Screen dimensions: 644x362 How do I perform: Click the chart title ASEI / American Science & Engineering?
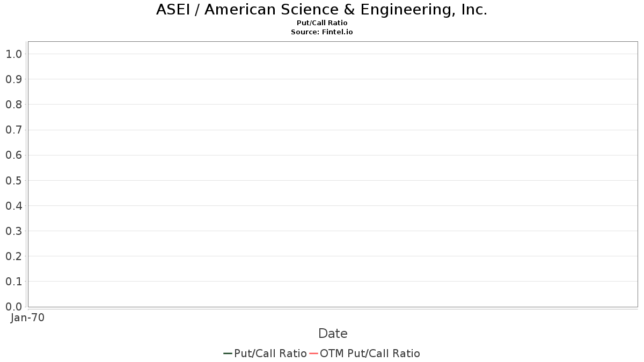pyautogui.click(x=321, y=10)
